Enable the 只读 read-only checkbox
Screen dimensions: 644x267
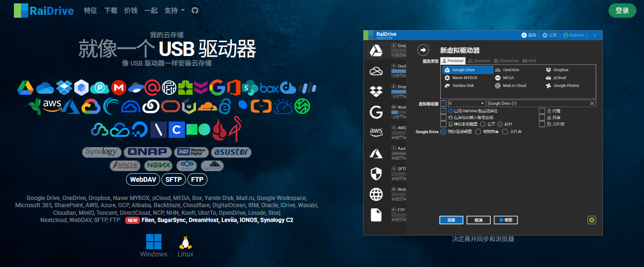[542, 117]
